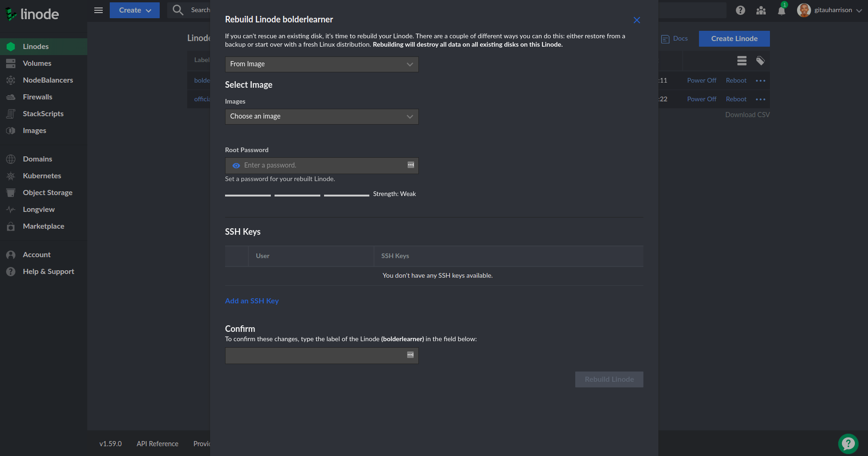The width and height of the screenshot is (868, 456).
Task: Open more actions menu for first Linode row
Action: pos(761,81)
